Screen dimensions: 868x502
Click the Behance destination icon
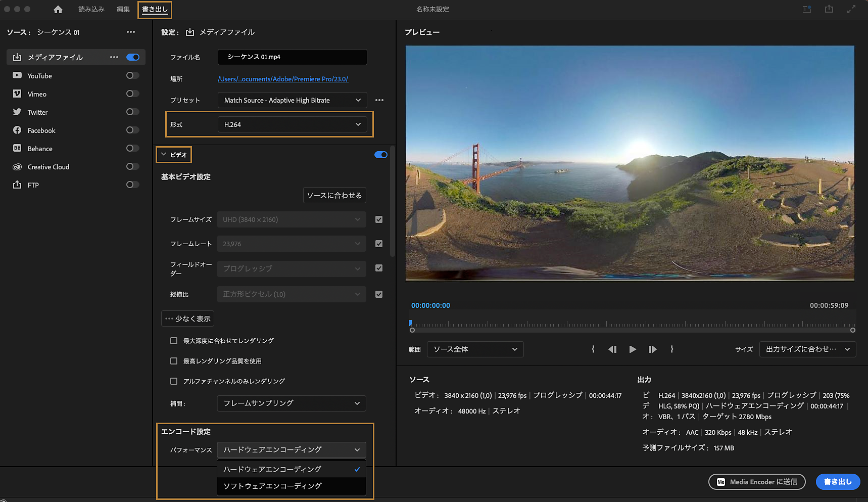pos(17,148)
